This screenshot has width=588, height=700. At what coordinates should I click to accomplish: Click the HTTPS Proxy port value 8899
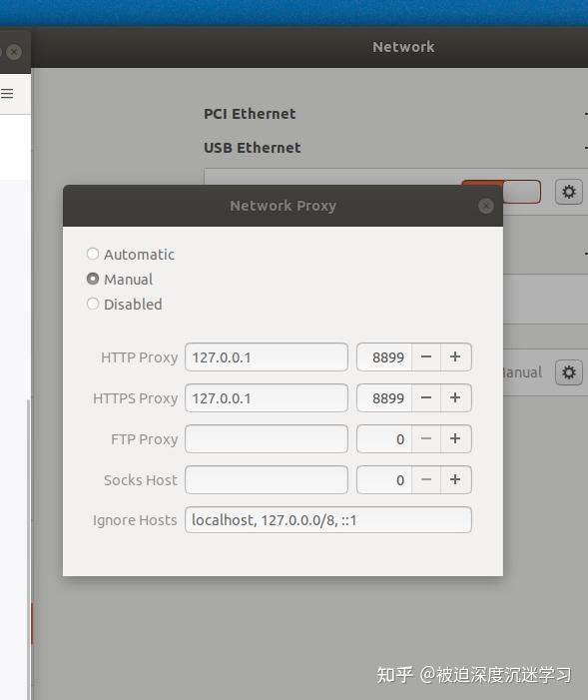(x=384, y=397)
